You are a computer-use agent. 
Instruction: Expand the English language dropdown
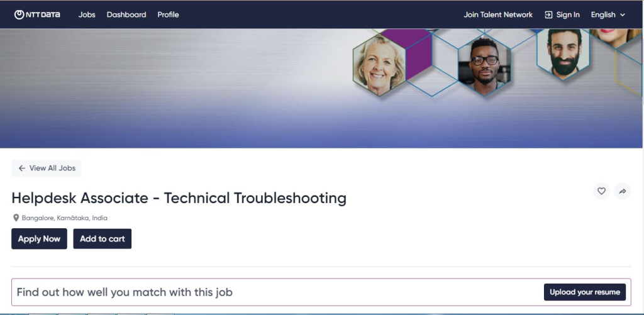coord(608,15)
